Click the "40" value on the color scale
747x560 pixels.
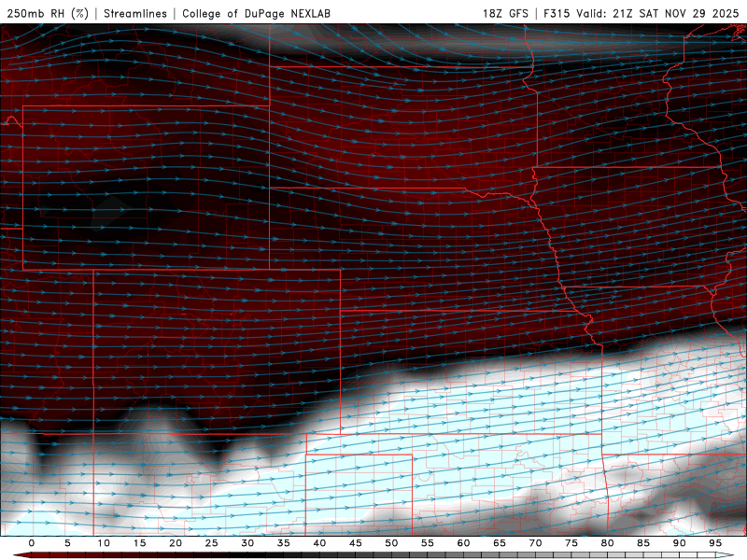click(x=319, y=543)
